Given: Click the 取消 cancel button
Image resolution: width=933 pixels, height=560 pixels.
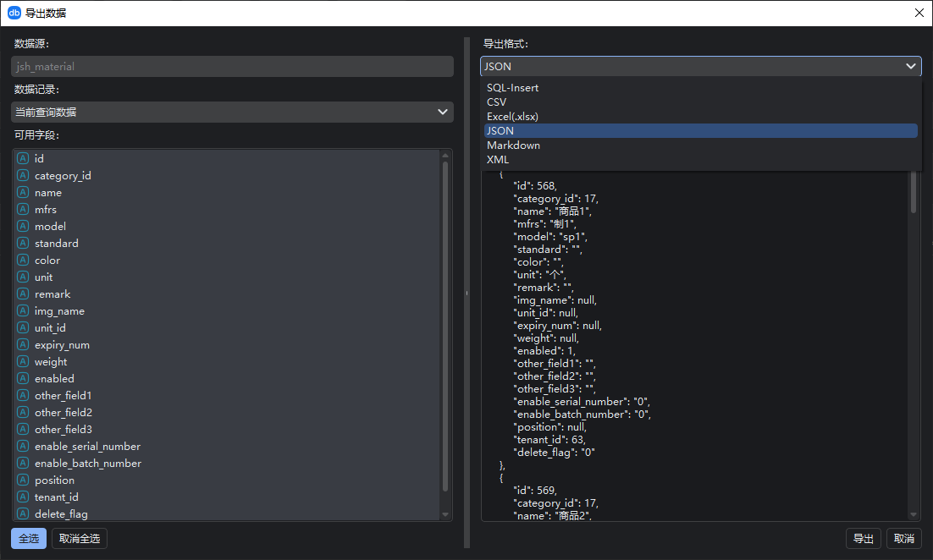Looking at the screenshot, I should click(904, 539).
